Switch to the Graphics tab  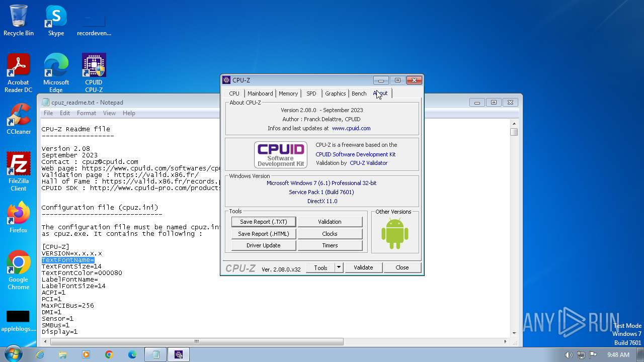coord(335,94)
